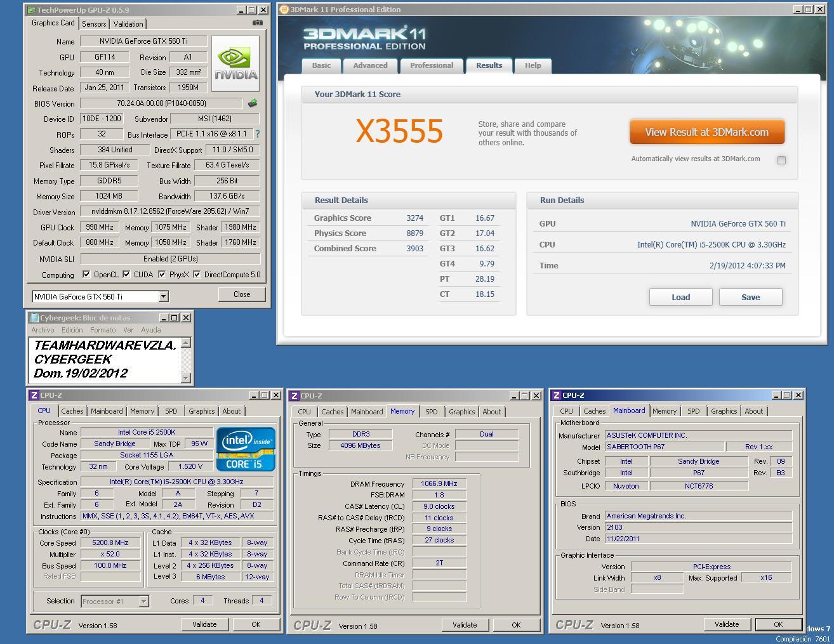834x644 pixels.
Task: Click the Intel Core i5 logo badge
Action: point(246,449)
